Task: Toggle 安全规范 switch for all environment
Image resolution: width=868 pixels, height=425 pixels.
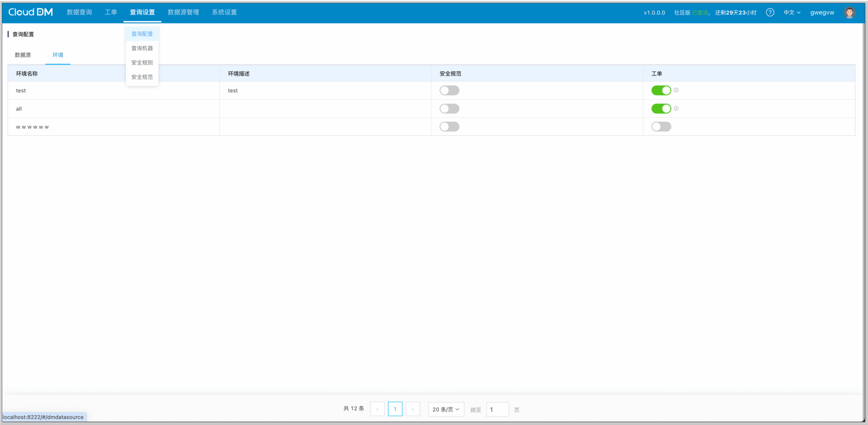Action: (449, 109)
